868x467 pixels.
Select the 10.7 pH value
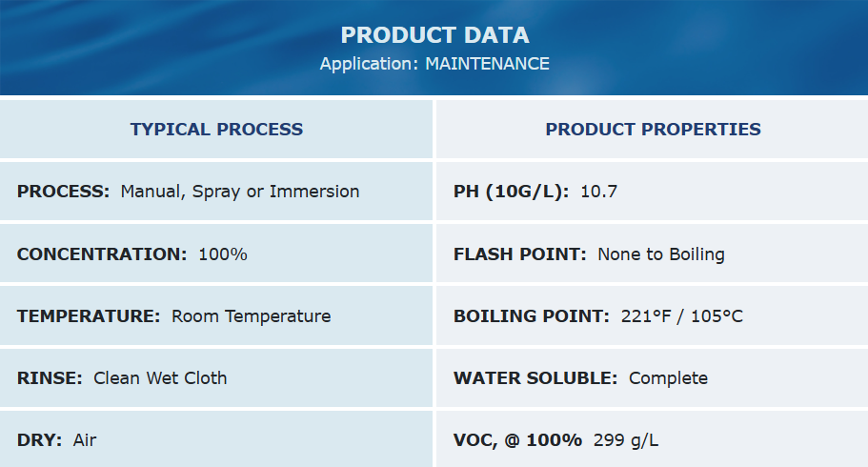pos(598,192)
